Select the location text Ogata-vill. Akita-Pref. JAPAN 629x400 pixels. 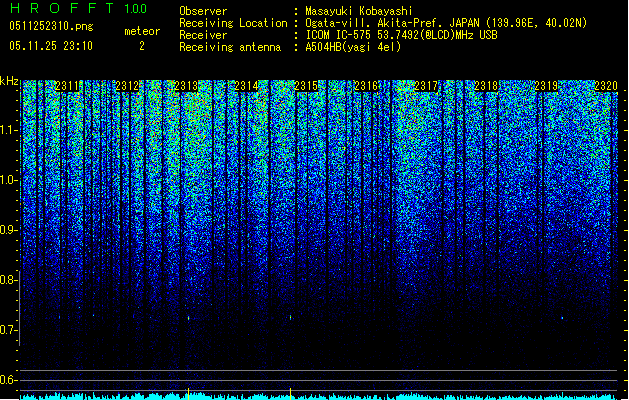[393, 23]
